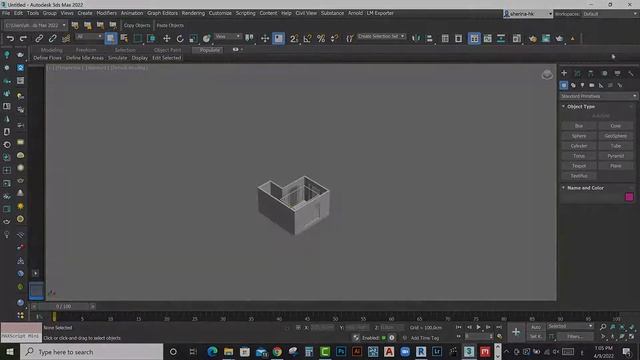
Task: Click the Cylinder primitive button
Action: [x=579, y=146]
